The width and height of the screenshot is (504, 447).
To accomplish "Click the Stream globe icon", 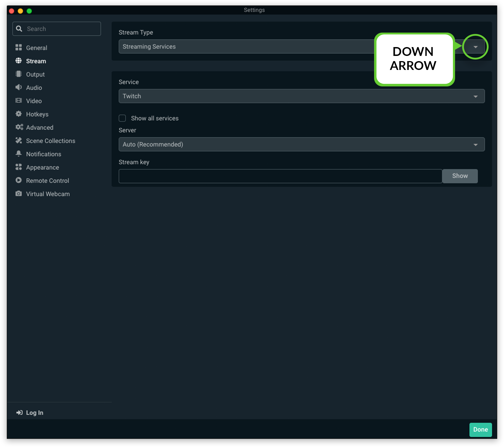I will pyautogui.click(x=19, y=61).
